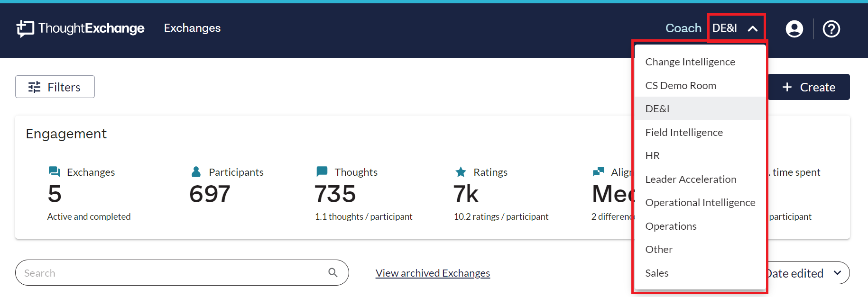This screenshot has width=868, height=297.
Task: Click the ThoughtExchange logo icon
Action: [26, 28]
